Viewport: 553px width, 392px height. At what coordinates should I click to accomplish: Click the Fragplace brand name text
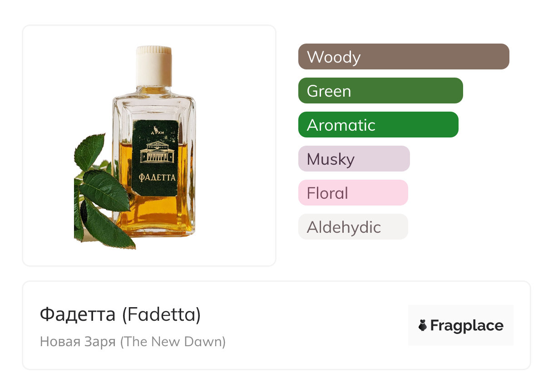coord(467,325)
